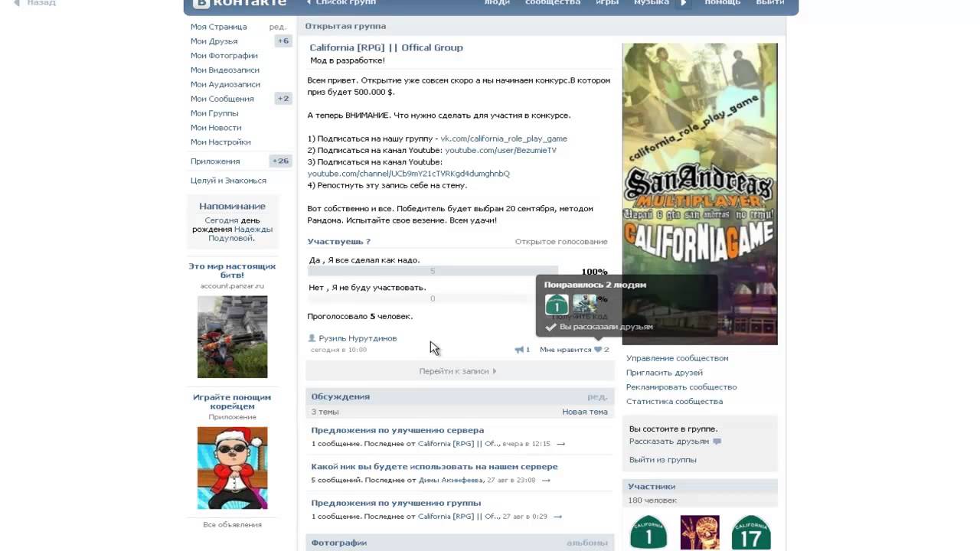Open the игры header menu item
The image size is (980, 551).
[x=607, y=3]
